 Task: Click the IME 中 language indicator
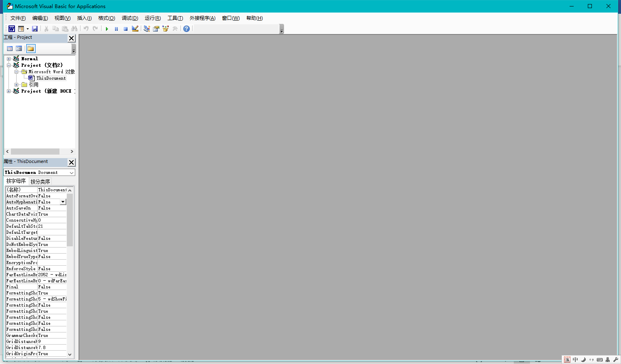pyautogui.click(x=575, y=360)
